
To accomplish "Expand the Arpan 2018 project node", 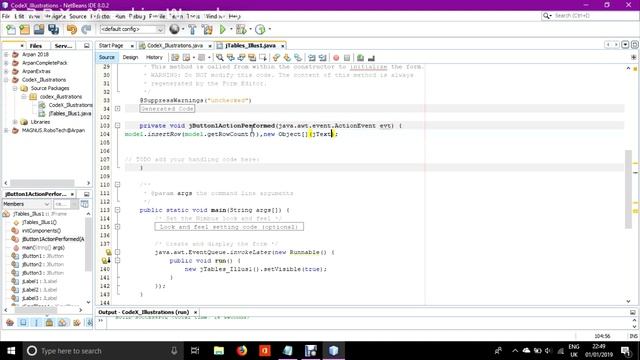I will click(6, 54).
